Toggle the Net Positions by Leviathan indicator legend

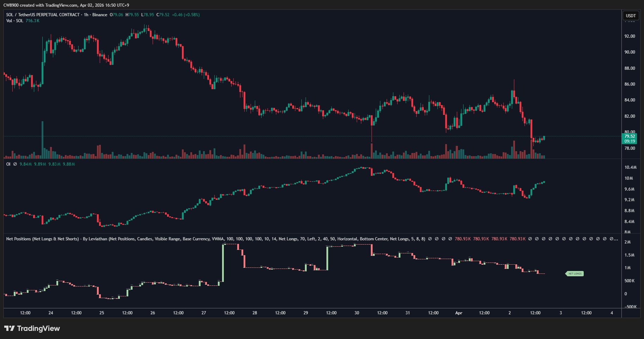coord(42,239)
